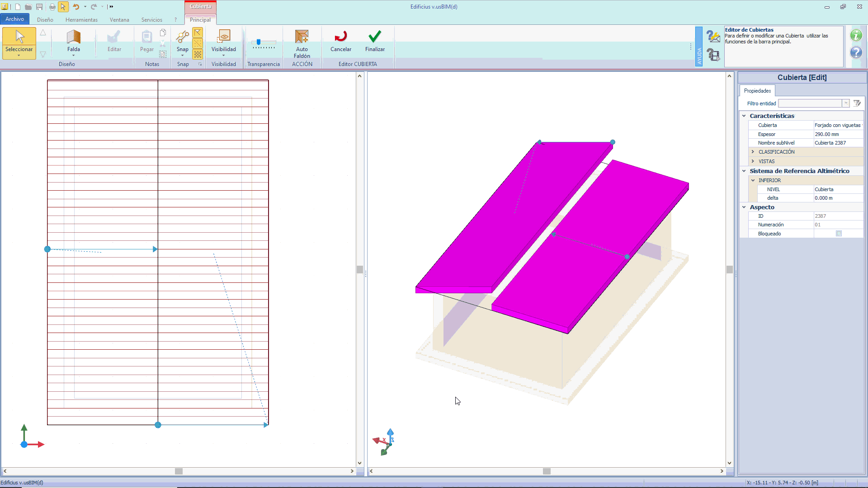
Task: Click the green Finalizar checkmark
Action: pyautogui.click(x=375, y=37)
